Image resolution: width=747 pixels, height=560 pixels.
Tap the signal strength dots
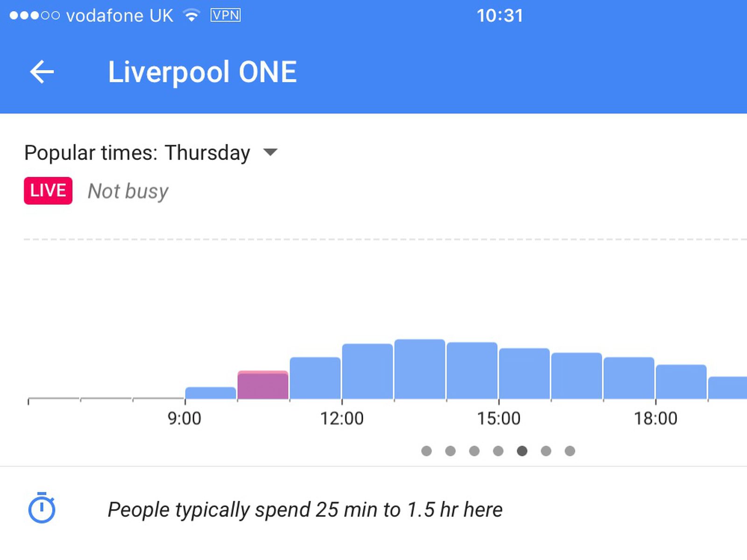(x=35, y=15)
